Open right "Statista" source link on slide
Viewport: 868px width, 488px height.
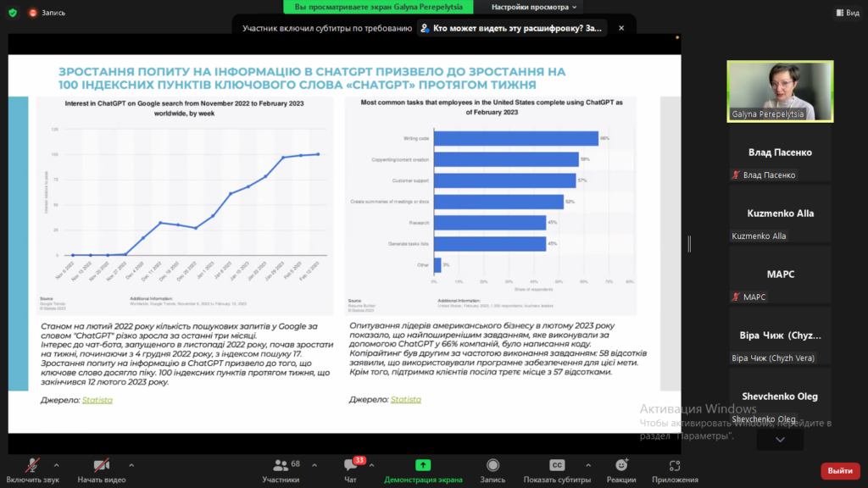coord(406,400)
